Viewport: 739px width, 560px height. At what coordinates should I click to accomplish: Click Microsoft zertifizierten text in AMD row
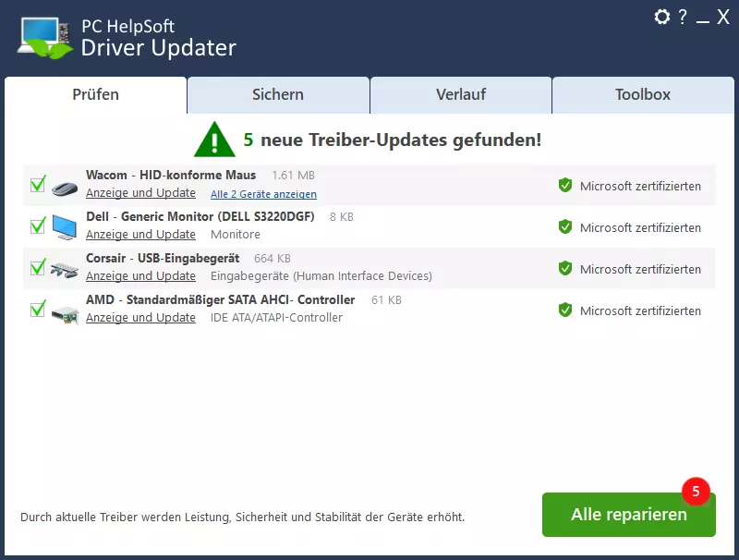[640, 310]
